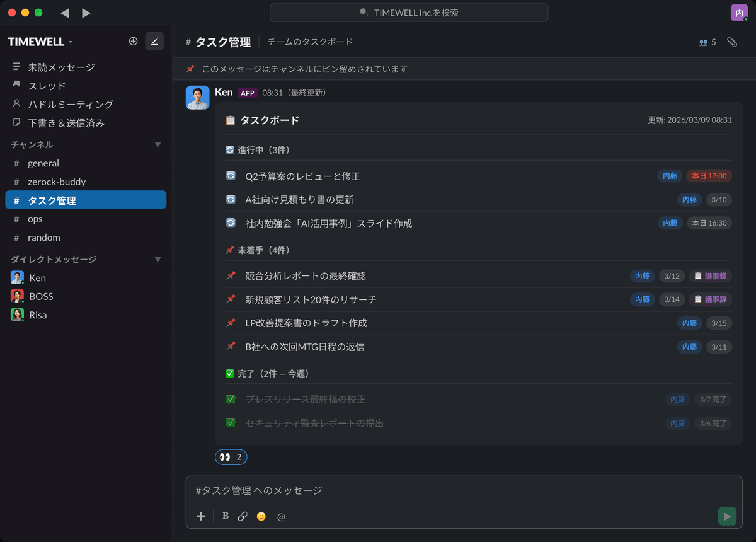Click the @ mention icon in composer
756x542 pixels.
280,516
